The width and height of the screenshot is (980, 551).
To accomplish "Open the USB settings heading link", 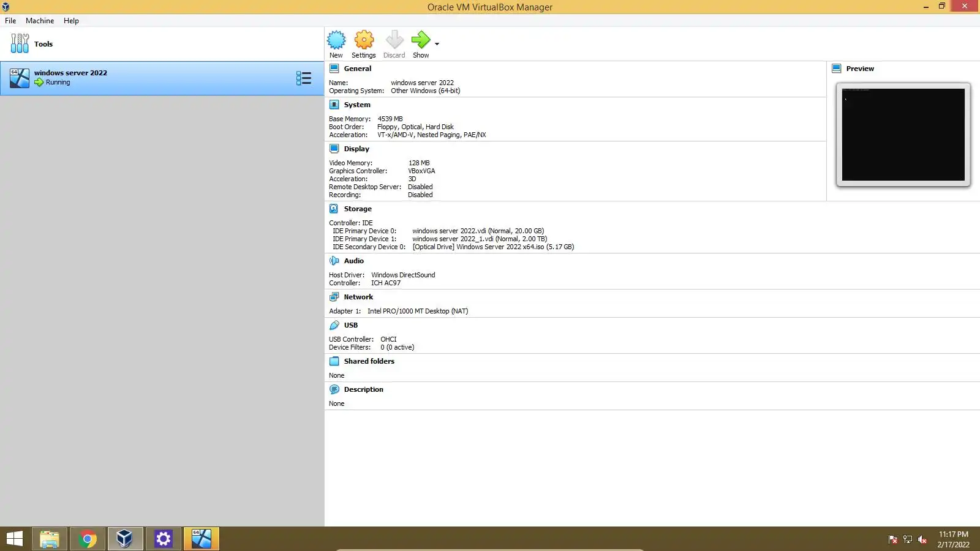I will tap(351, 325).
